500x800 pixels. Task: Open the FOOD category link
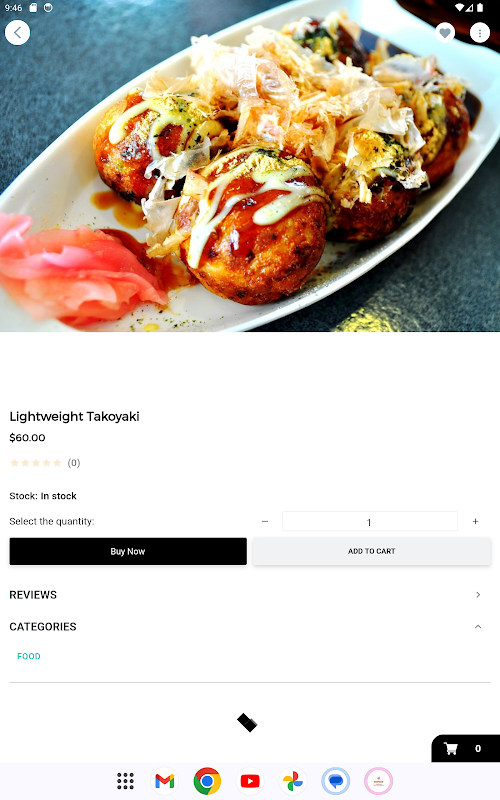[x=29, y=656]
